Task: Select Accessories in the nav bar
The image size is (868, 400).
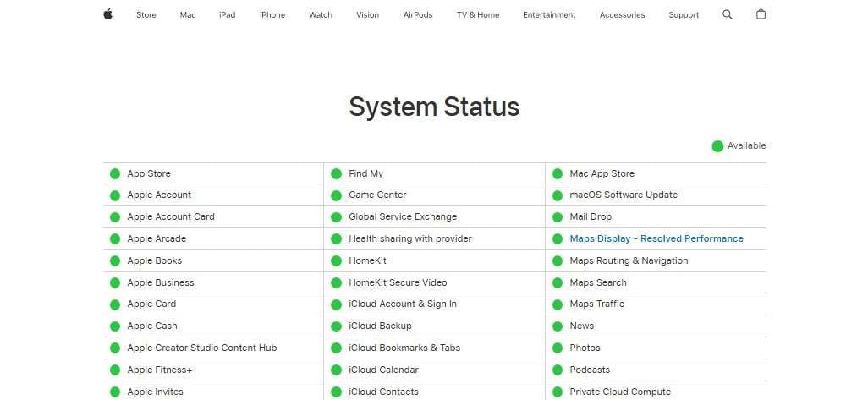Action: pos(622,15)
